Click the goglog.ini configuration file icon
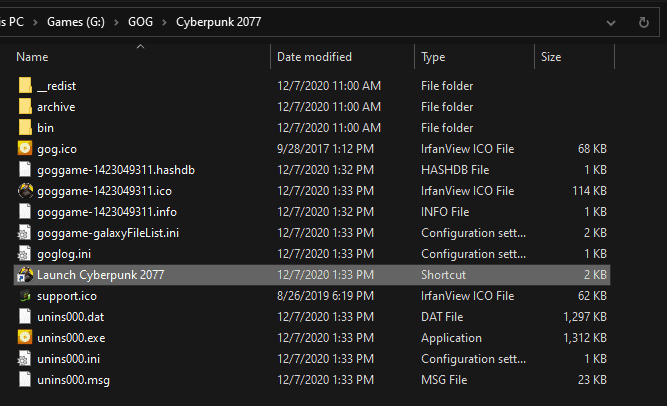 (25, 254)
